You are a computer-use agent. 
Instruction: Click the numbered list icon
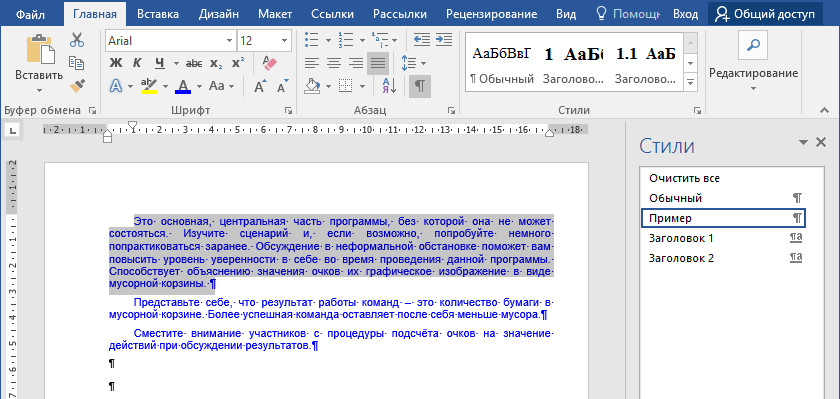pos(346,40)
